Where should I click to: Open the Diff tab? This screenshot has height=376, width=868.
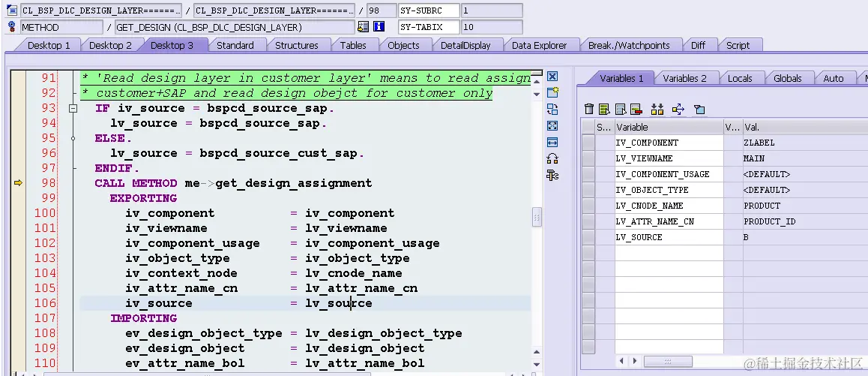pos(698,46)
